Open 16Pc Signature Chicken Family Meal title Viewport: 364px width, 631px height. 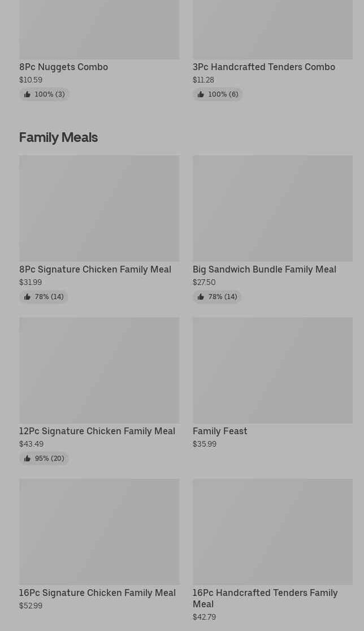pos(97,593)
